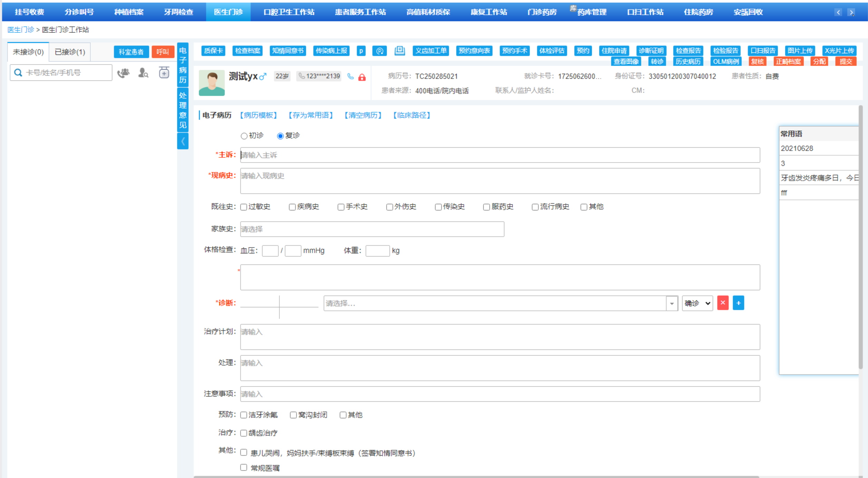Click the blue phone call icon
Image resolution: width=868 pixels, height=478 pixels.
tap(350, 77)
